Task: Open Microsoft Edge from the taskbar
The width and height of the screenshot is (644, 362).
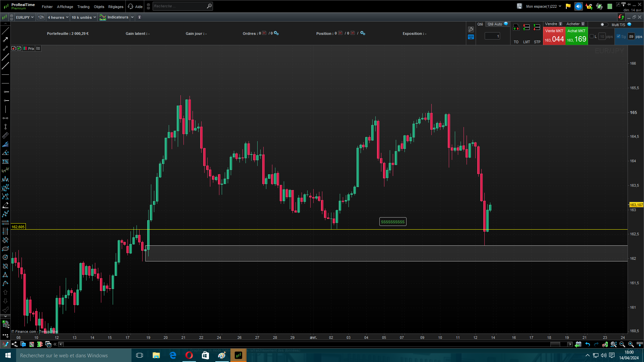Action: (x=173, y=355)
